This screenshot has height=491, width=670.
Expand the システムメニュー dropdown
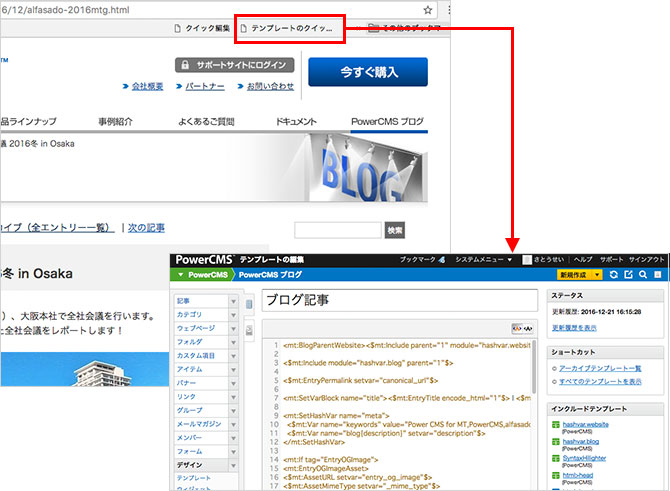[x=483, y=259]
